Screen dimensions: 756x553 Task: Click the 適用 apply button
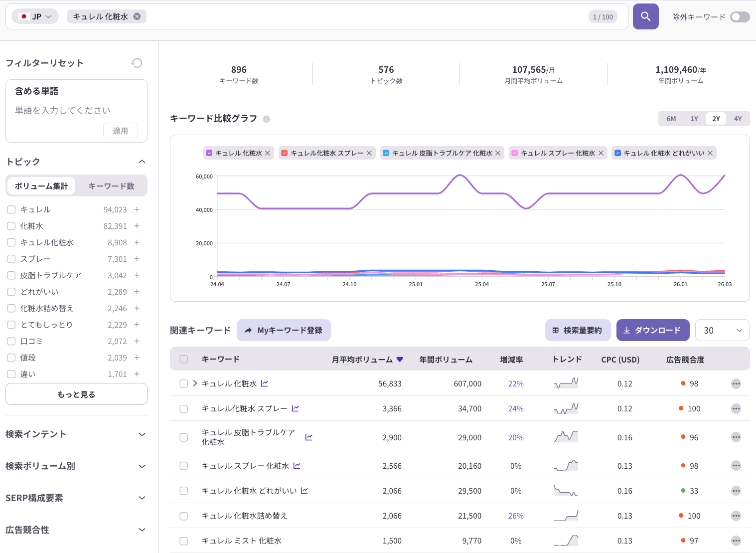(121, 131)
